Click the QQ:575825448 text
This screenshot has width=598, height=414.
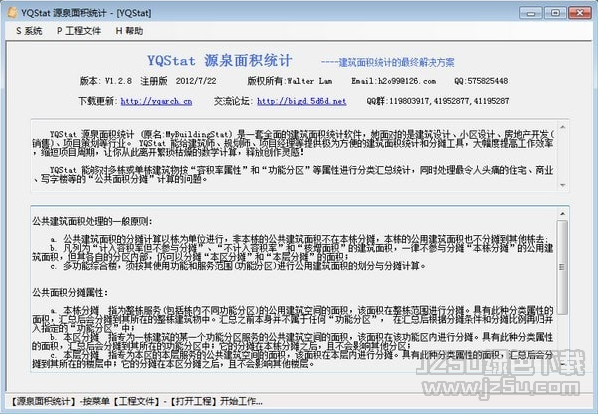(481, 81)
